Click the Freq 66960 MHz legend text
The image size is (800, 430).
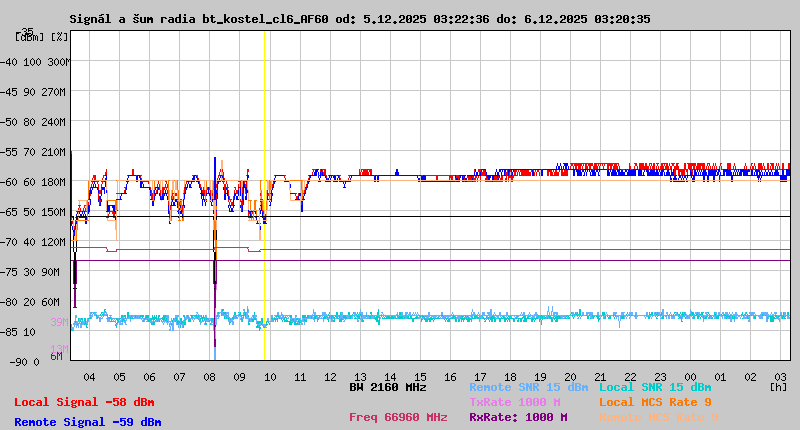[x=398, y=417]
